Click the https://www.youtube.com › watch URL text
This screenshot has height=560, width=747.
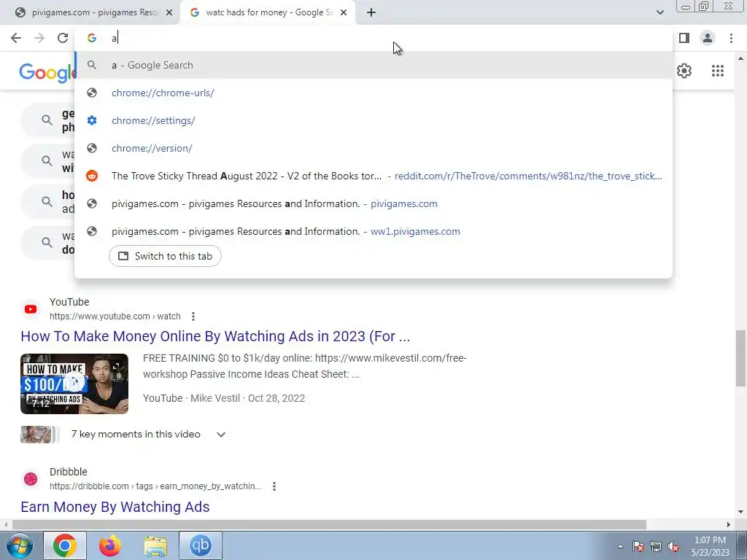pos(115,316)
